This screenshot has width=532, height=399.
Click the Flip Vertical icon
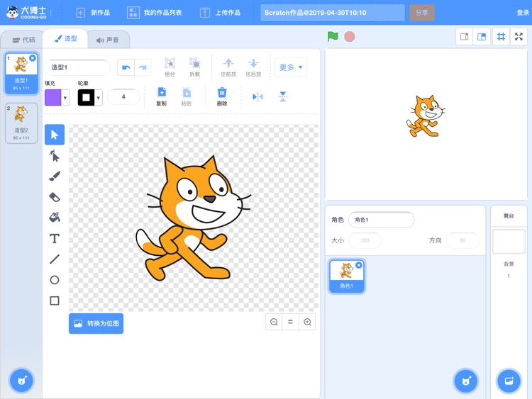point(282,97)
